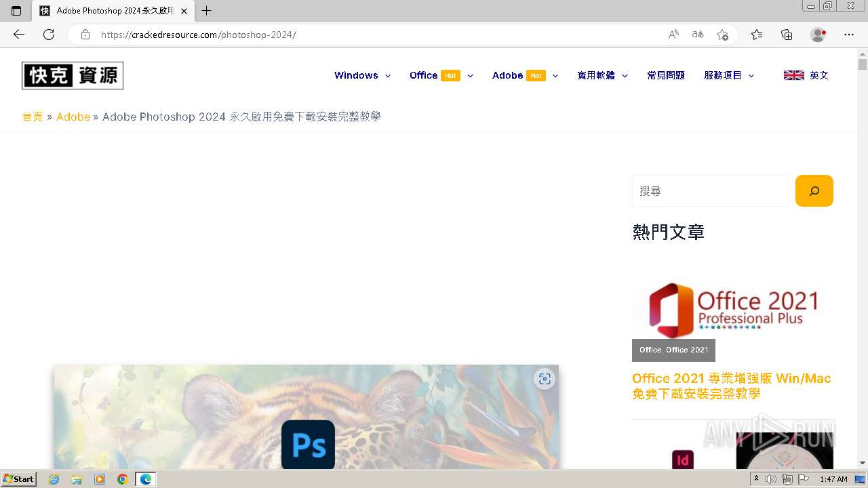Add this page to favorites

pyautogui.click(x=723, y=35)
